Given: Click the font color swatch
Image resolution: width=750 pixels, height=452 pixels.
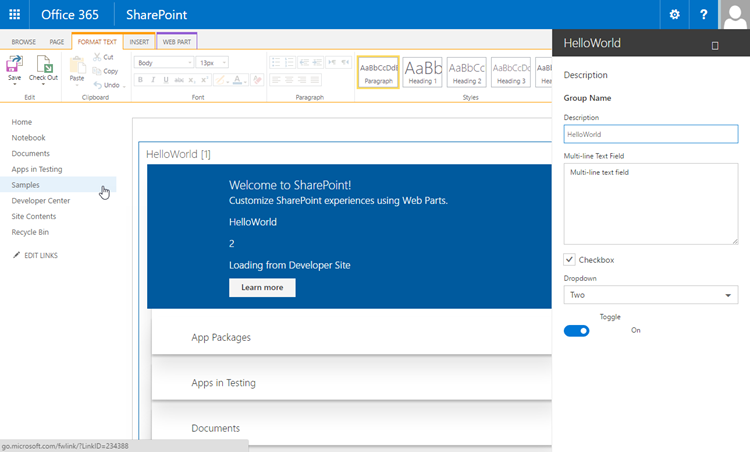Looking at the screenshot, I should (237, 80).
